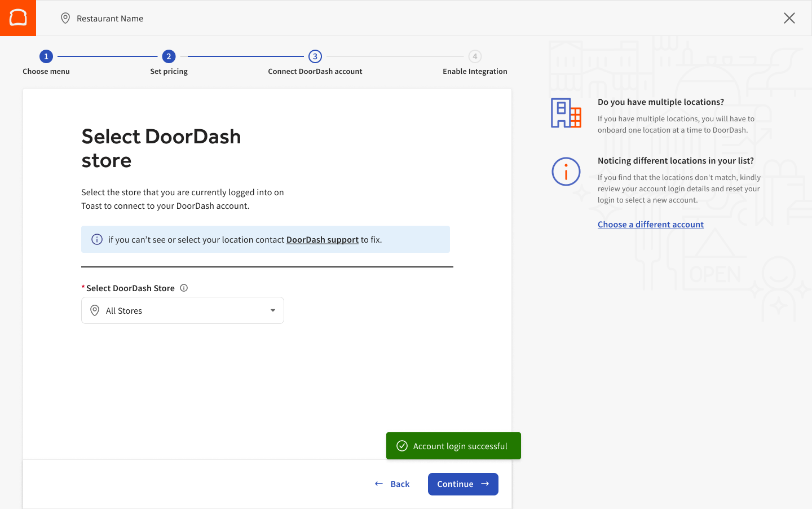The image size is (812, 509).
Task: Click the chevron arrow on the store selector
Action: pyautogui.click(x=272, y=310)
